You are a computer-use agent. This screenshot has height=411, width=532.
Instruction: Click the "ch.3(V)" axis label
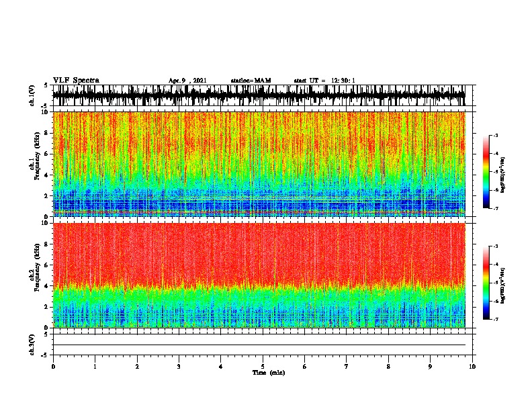[x=32, y=345]
